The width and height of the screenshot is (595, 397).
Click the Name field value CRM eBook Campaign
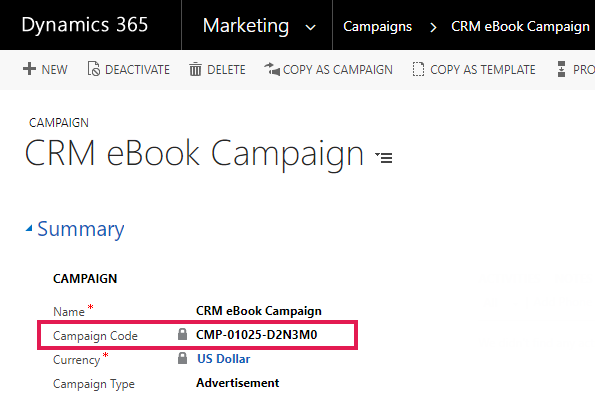tap(259, 311)
